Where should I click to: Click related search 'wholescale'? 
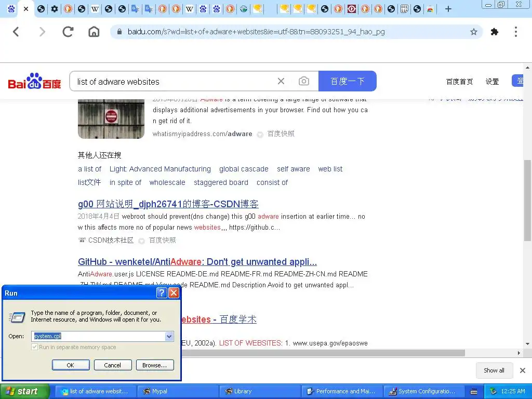[x=167, y=182]
